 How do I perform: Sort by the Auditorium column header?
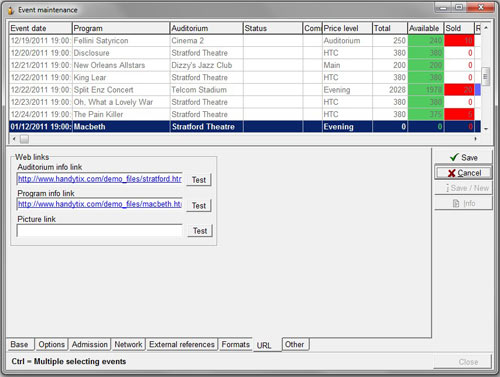pos(206,28)
